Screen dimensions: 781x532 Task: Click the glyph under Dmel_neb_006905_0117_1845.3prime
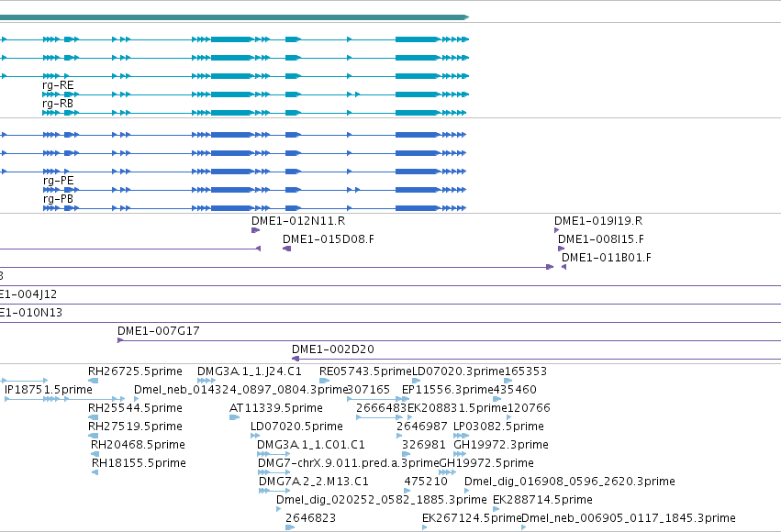(523, 527)
